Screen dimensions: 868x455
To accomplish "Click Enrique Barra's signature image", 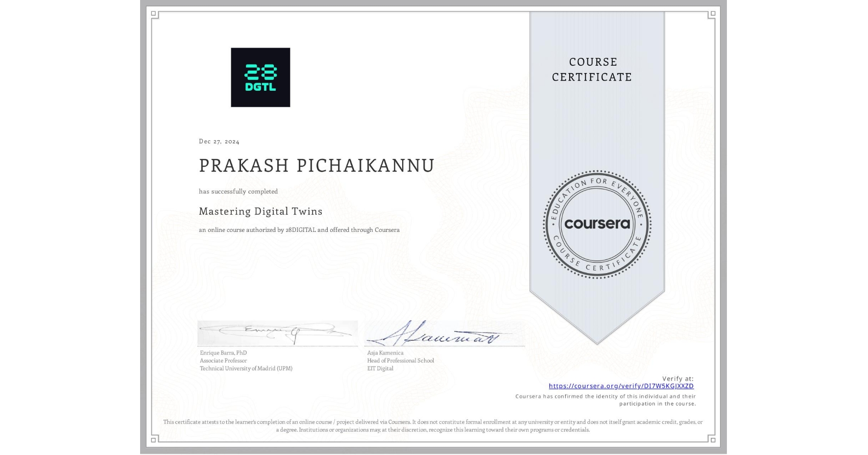I will 278,333.
